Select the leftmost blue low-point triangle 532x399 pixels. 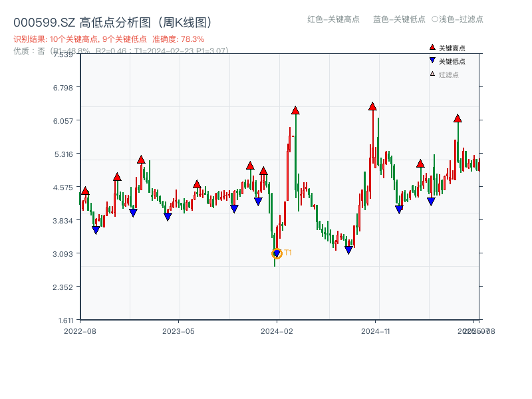96,230
